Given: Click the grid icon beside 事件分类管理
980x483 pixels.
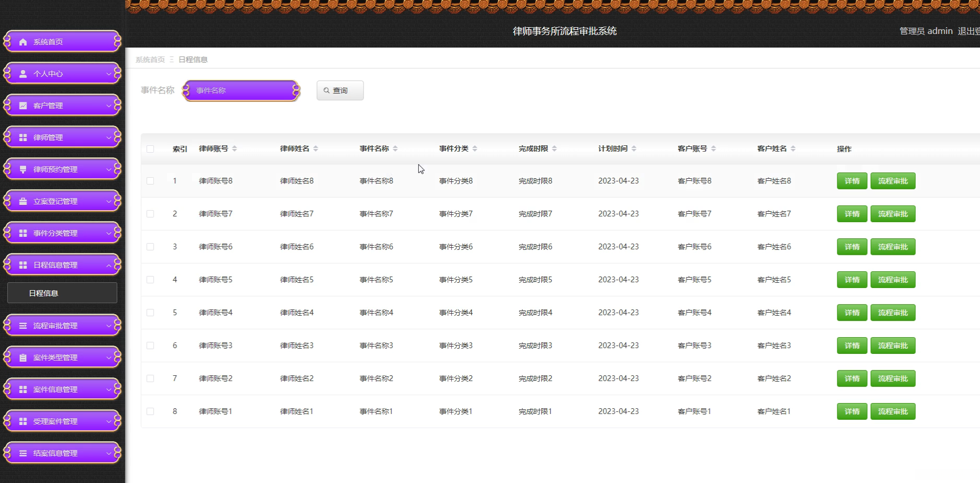Looking at the screenshot, I should pos(23,233).
